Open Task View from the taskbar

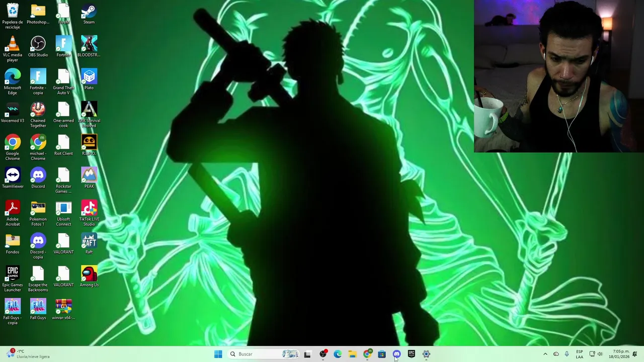[x=307, y=354]
